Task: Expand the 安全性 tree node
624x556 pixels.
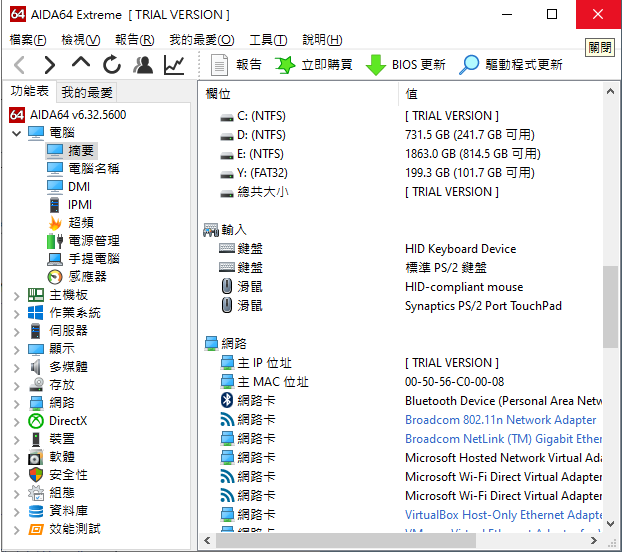Action: [17, 476]
